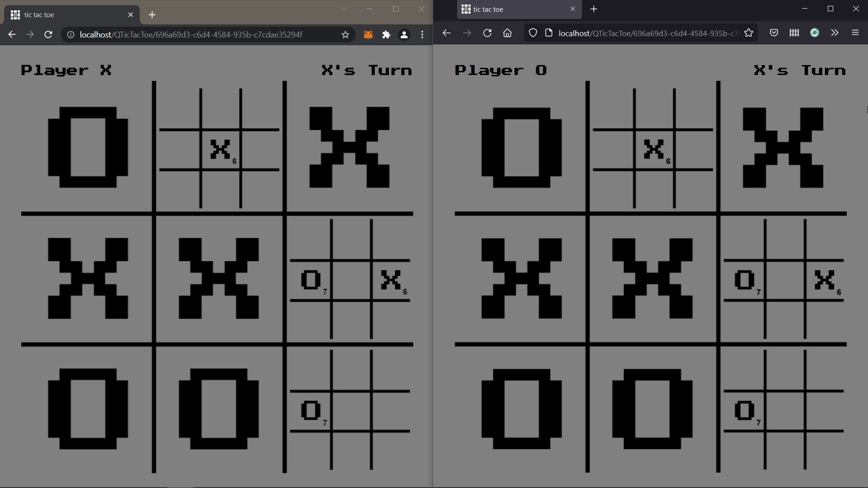
Task: Close the Firefox tic tac toe tab
Action: point(573,9)
